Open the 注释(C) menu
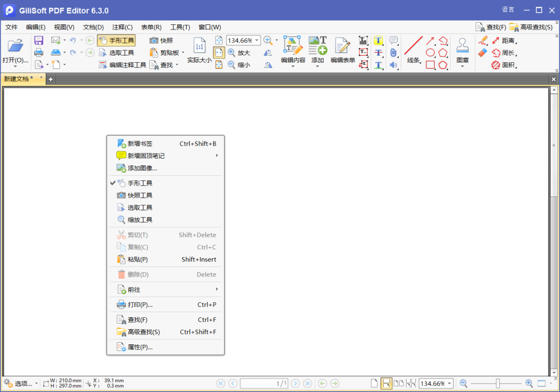The image size is (560, 392). (x=123, y=27)
